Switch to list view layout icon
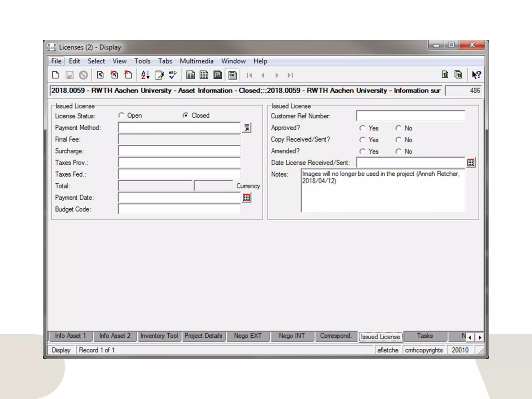 point(190,75)
